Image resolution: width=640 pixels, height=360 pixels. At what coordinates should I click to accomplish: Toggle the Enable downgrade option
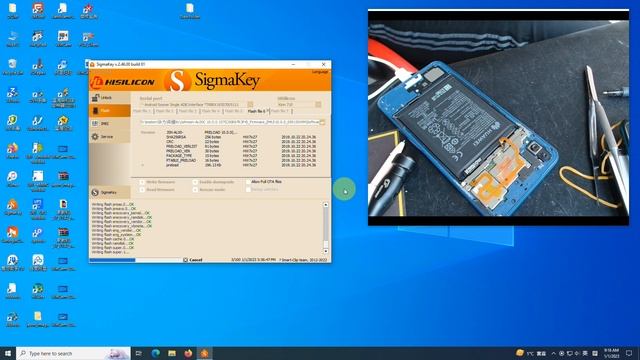(213, 182)
